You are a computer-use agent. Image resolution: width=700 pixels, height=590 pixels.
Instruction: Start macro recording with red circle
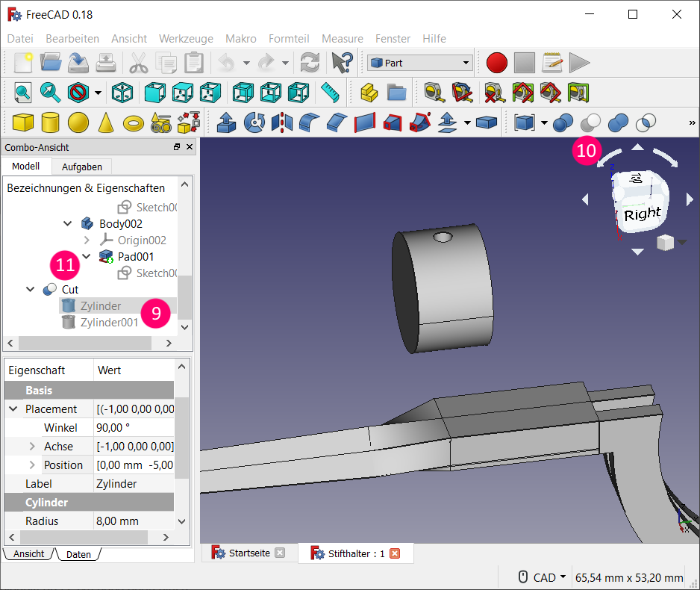coord(496,63)
